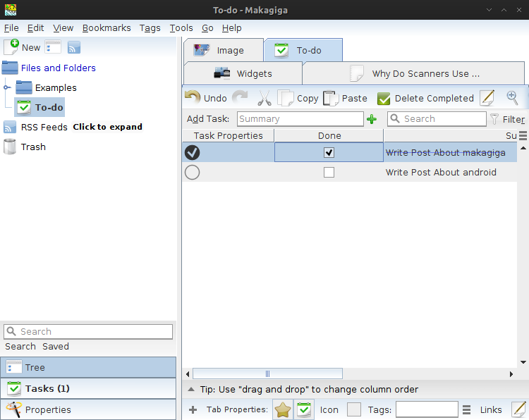Open the Tags menu
The image size is (529, 420).
coord(150,28)
